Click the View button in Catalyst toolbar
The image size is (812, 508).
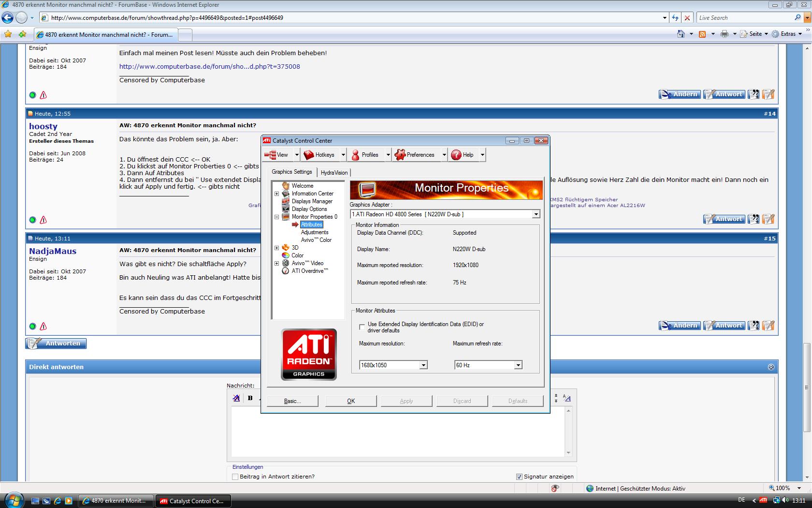[277, 155]
